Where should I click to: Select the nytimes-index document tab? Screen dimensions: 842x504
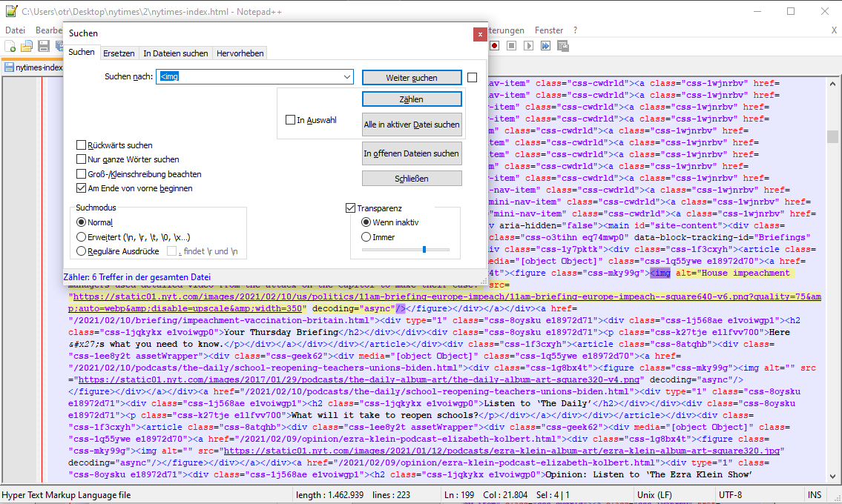[x=33, y=67]
